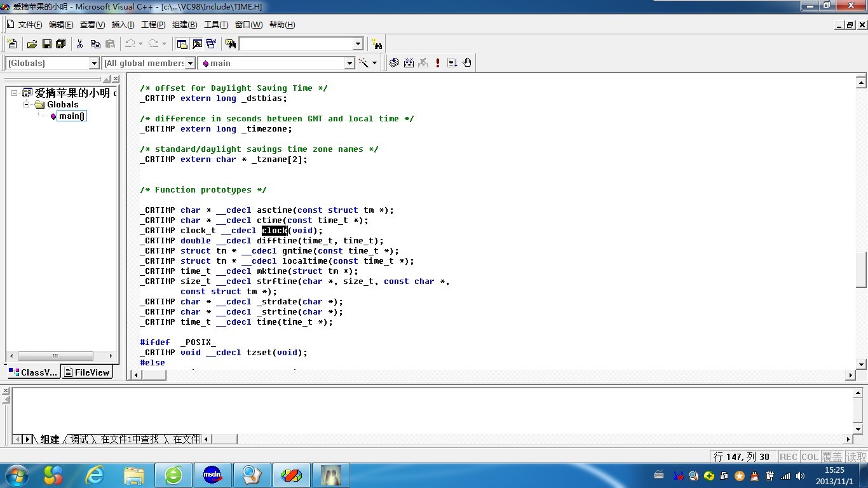868x488 pixels.
Task: Open the 组建(B) build menu
Action: coord(184,25)
